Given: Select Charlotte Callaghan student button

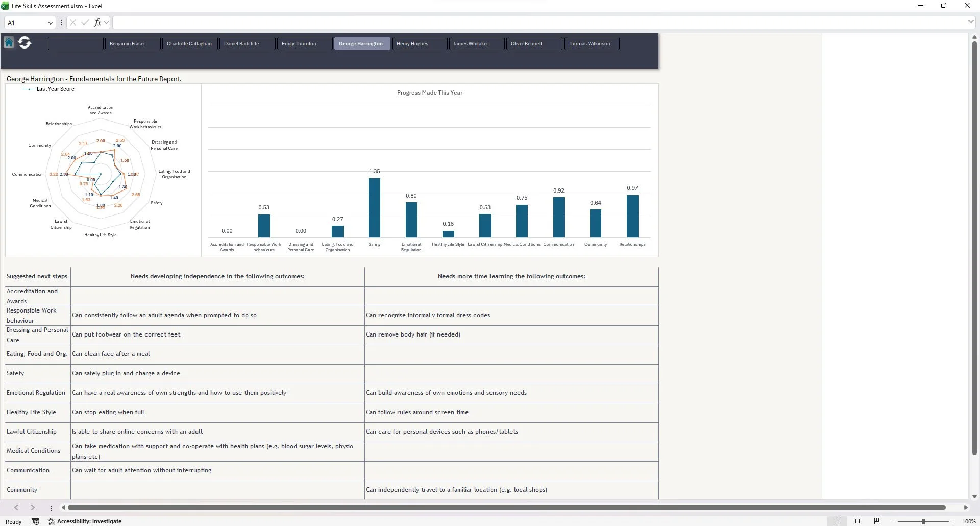Looking at the screenshot, I should click(x=190, y=43).
